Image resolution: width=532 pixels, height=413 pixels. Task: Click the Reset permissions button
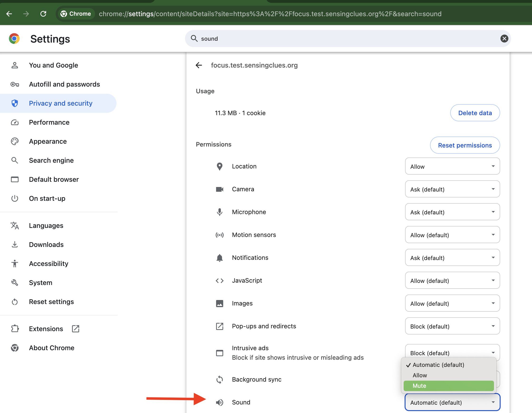(464, 145)
